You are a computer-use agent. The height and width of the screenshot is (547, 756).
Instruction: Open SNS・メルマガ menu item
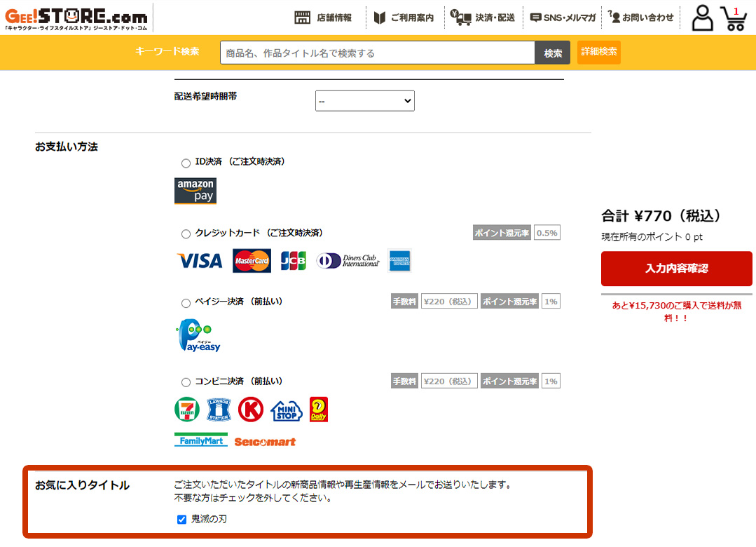[570, 18]
